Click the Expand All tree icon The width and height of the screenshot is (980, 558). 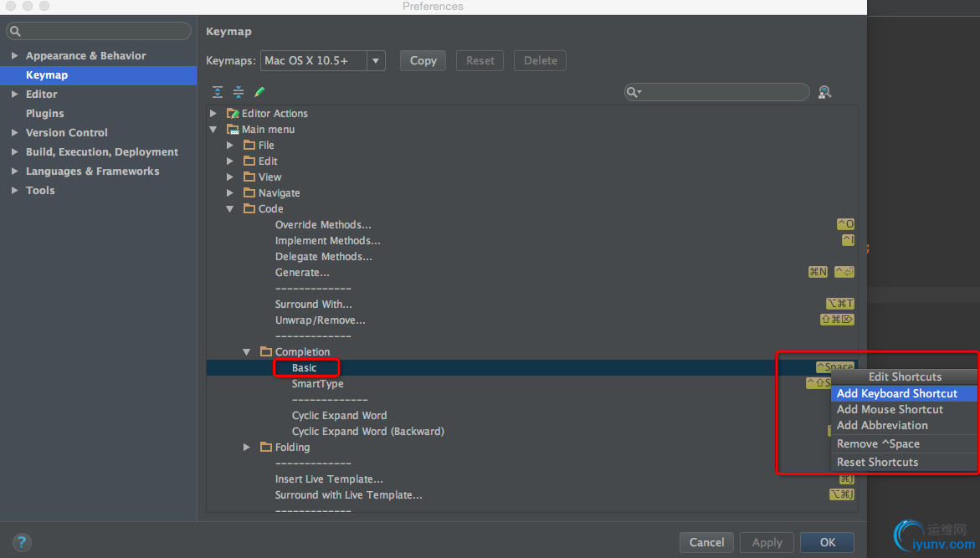[218, 92]
